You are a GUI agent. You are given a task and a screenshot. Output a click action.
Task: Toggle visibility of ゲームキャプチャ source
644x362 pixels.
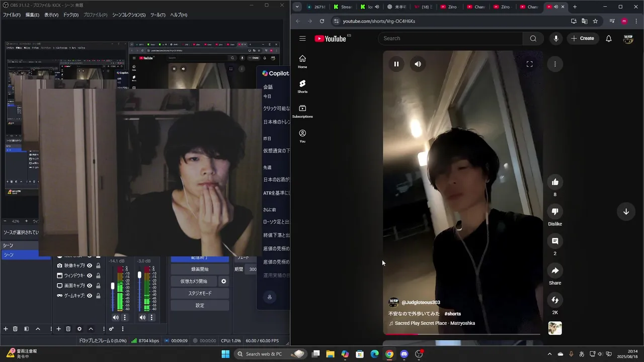(x=90, y=296)
